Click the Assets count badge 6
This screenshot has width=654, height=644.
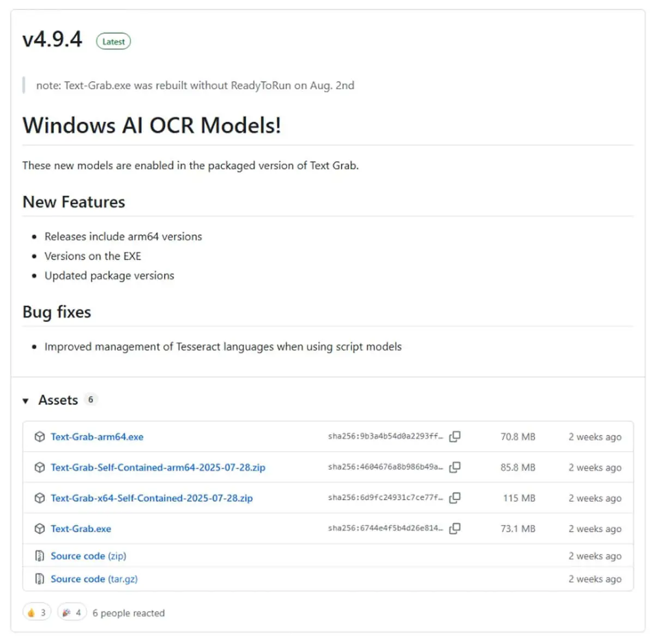click(x=90, y=399)
